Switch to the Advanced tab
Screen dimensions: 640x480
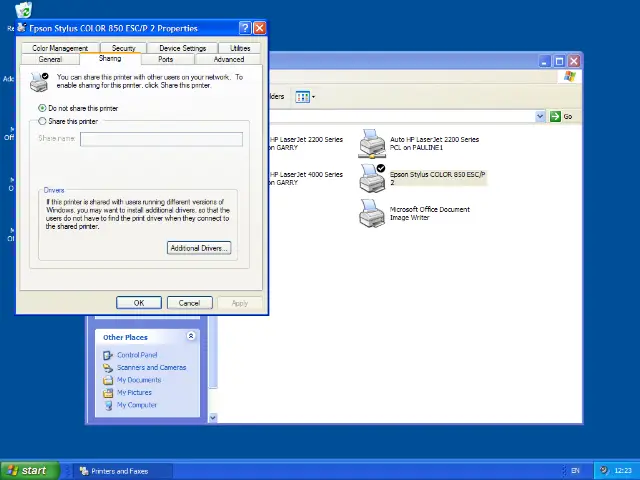pyautogui.click(x=229, y=59)
